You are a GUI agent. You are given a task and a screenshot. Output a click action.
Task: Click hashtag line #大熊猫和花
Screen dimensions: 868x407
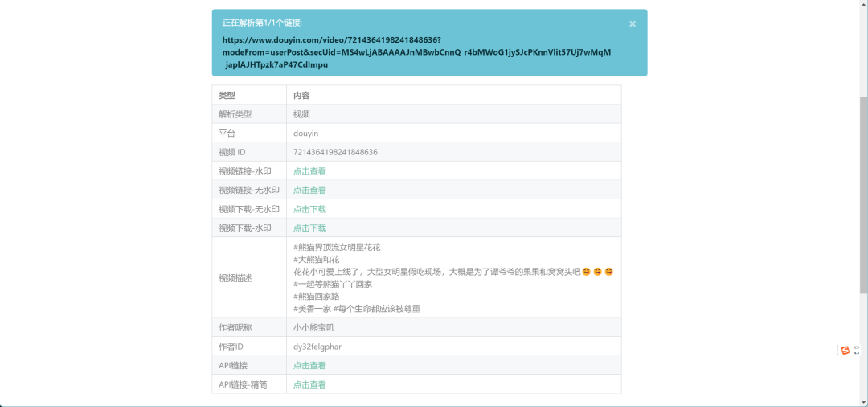point(317,259)
